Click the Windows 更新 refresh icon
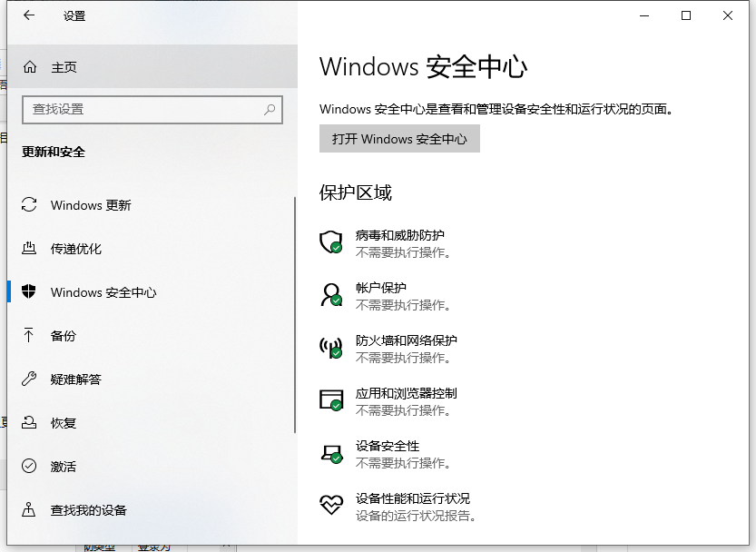Image resolution: width=756 pixels, height=552 pixels. 29,204
